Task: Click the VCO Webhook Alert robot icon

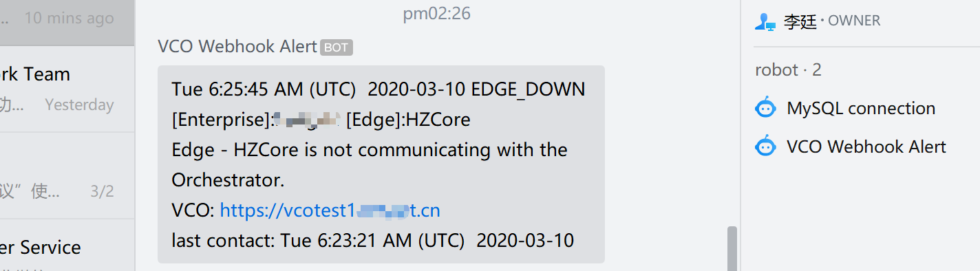Action: coord(765,147)
